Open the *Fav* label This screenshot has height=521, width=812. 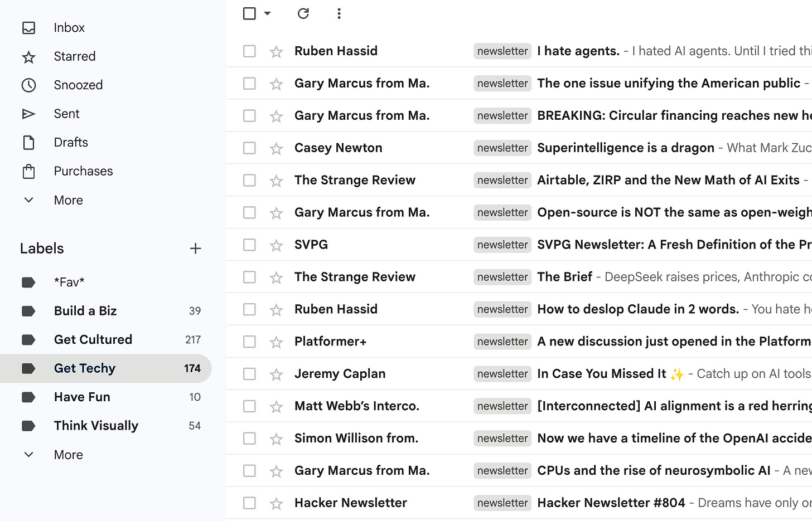coord(69,282)
